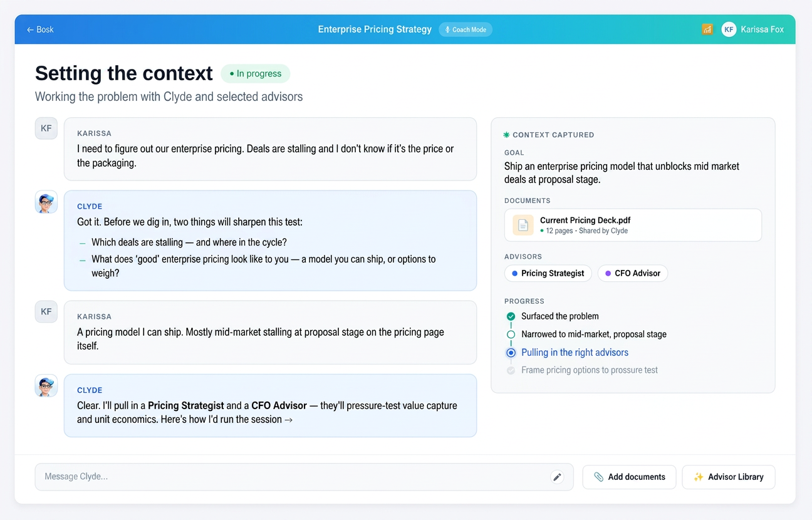Click Karissa's avatar beside 'Deals are stalling' message
This screenshot has width=812, height=520.
pos(46,128)
